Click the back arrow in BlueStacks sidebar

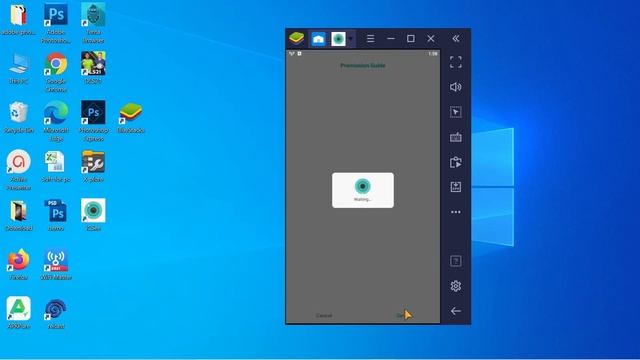(x=456, y=311)
